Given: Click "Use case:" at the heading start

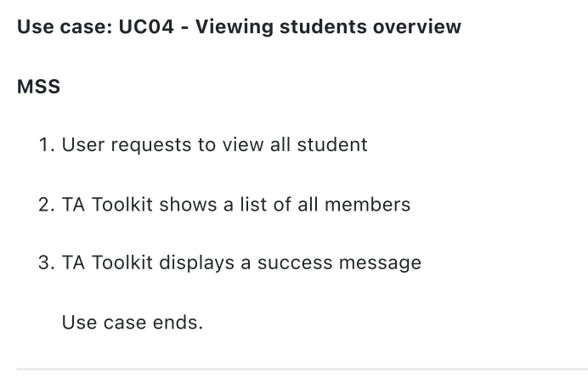Looking at the screenshot, I should pyautogui.click(x=65, y=27).
